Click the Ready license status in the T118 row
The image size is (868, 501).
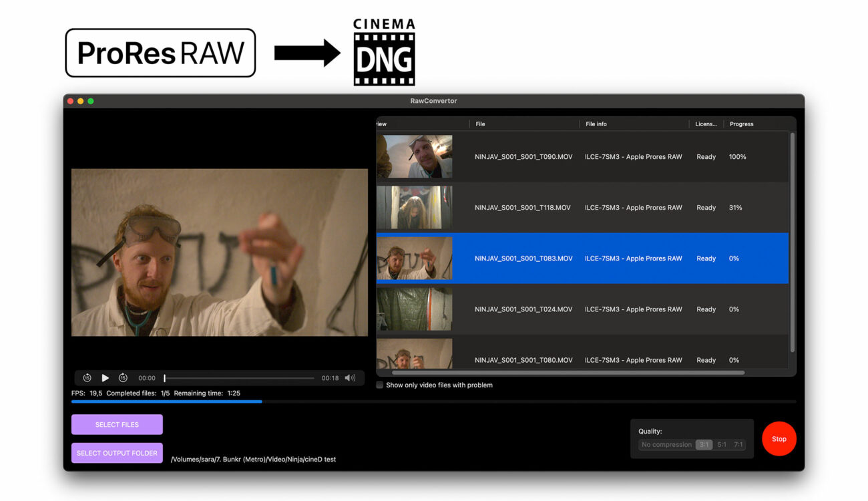(x=706, y=208)
